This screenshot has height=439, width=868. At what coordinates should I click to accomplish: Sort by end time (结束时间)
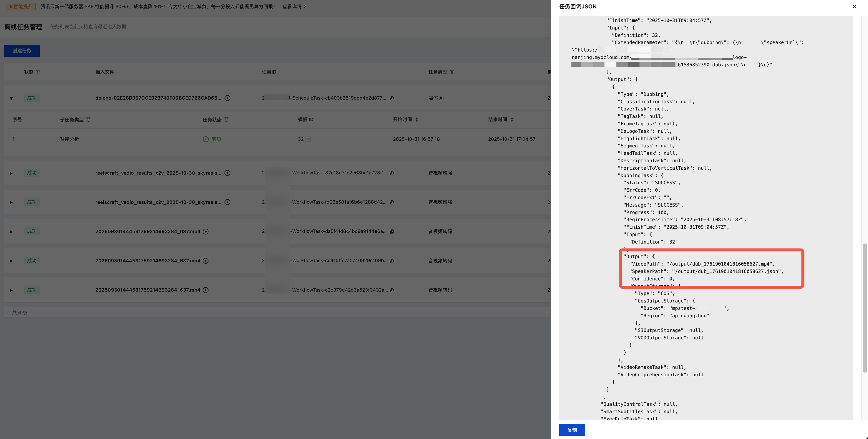pyautogui.click(x=511, y=120)
